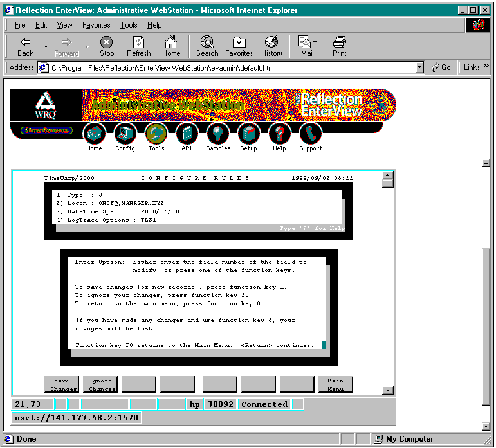Image resolution: width=496 pixels, height=448 pixels.
Task: Open the Setup icon
Action: pyautogui.click(x=248, y=133)
